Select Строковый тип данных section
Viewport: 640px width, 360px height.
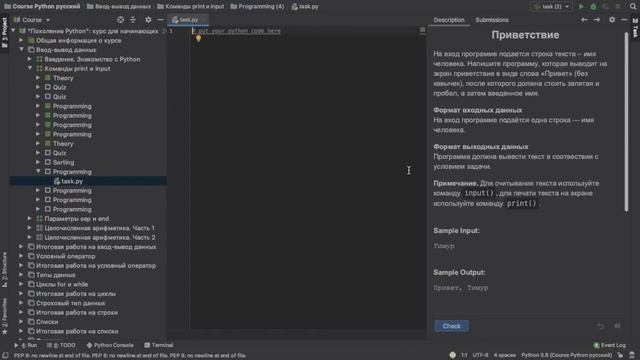[x=71, y=303]
